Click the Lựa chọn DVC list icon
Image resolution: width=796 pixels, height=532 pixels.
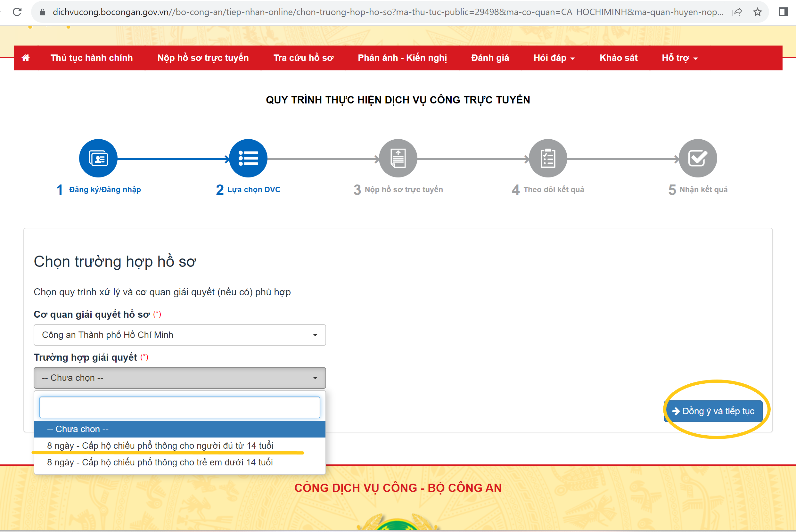248,158
